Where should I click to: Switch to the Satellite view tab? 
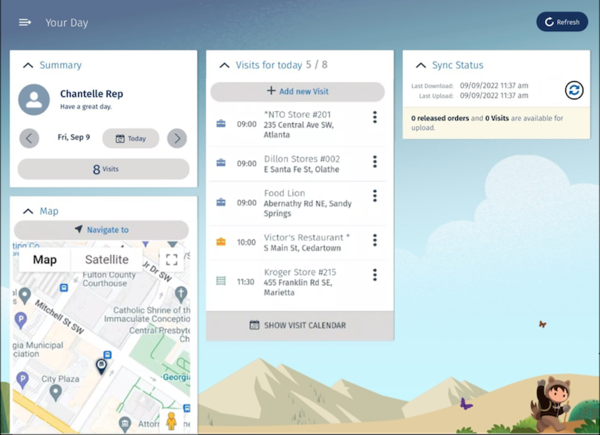click(x=107, y=260)
